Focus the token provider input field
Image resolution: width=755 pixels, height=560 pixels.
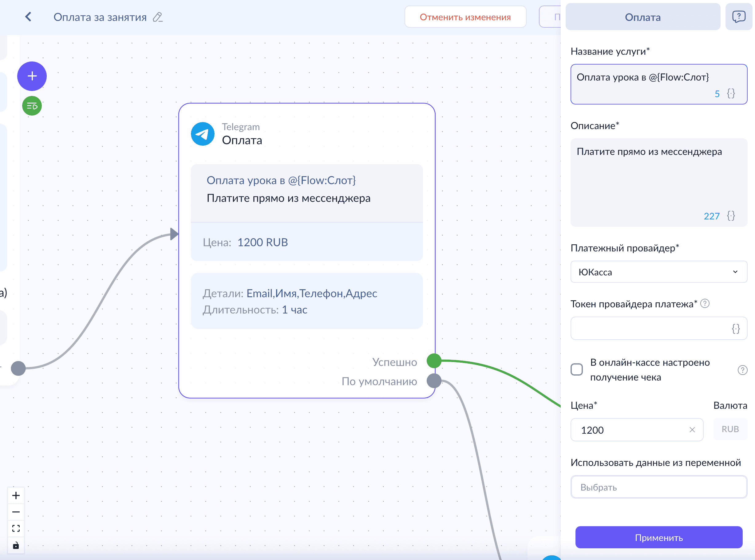[x=659, y=328]
